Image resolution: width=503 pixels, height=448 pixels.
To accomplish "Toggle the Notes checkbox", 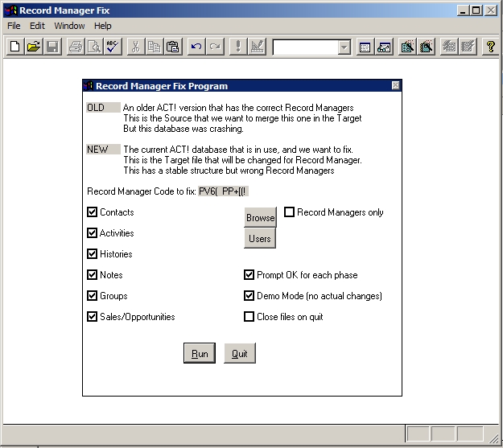I will click(x=92, y=275).
